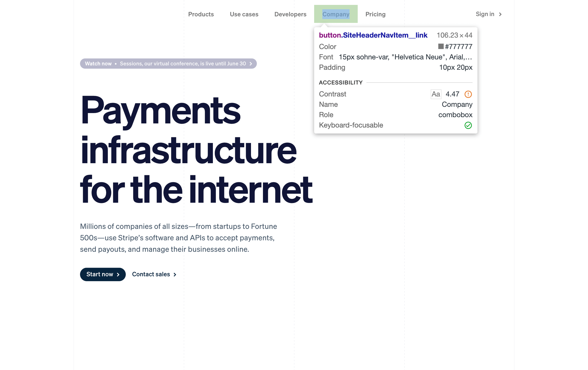Click the #777777 gray color swatch

pyautogui.click(x=441, y=47)
